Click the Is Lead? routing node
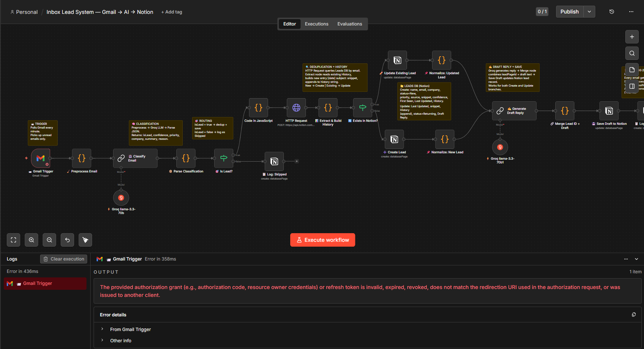The width and height of the screenshot is (644, 349). (x=224, y=158)
